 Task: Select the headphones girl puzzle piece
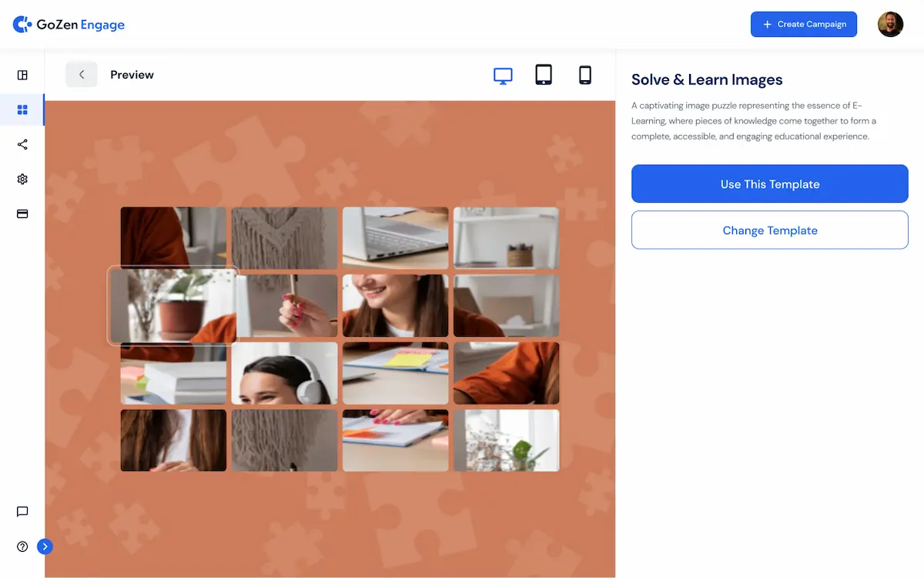tap(285, 374)
